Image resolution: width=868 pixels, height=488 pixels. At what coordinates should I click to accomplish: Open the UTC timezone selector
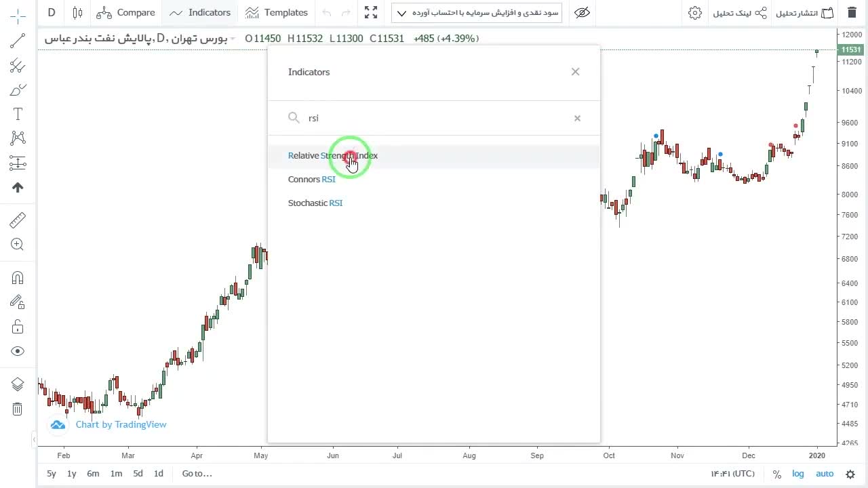click(x=732, y=474)
